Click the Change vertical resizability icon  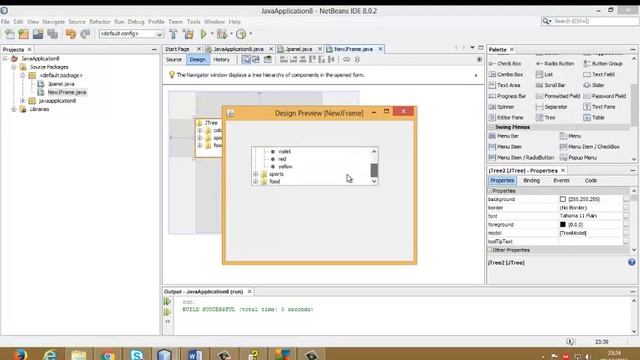point(357,60)
